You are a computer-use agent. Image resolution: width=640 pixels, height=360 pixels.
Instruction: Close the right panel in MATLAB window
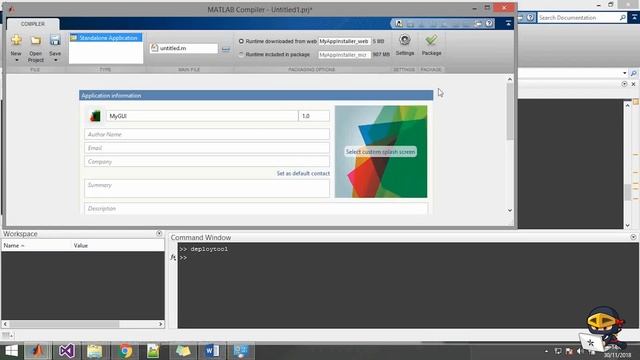coord(633,84)
